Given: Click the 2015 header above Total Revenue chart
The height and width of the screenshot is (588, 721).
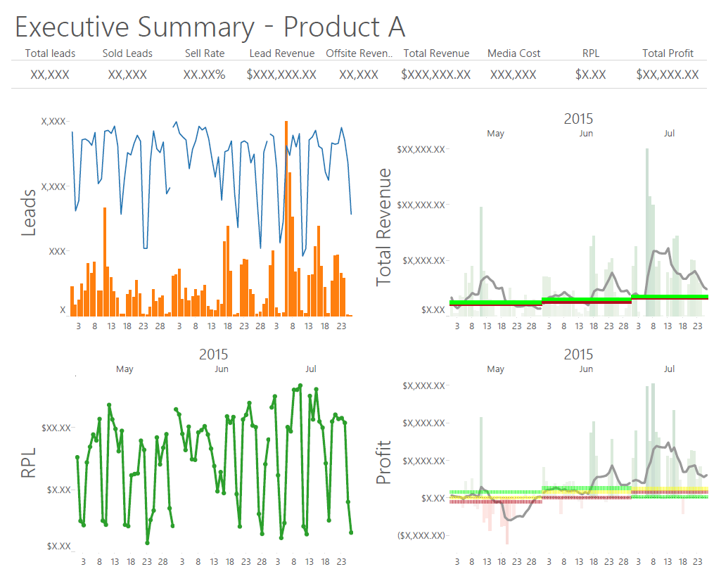Looking at the screenshot, I should (578, 119).
